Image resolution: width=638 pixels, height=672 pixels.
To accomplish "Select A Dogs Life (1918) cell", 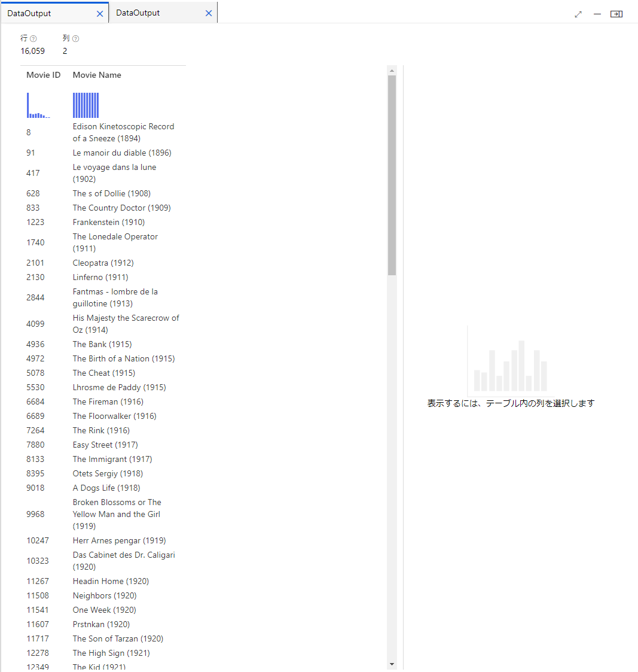I will pyautogui.click(x=106, y=488).
